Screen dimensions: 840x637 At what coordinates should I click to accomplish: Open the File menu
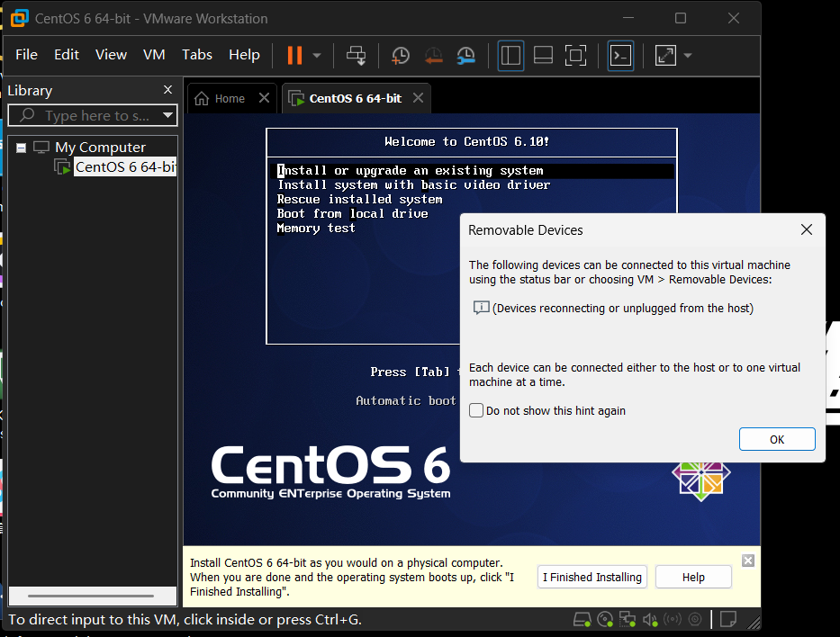click(26, 55)
